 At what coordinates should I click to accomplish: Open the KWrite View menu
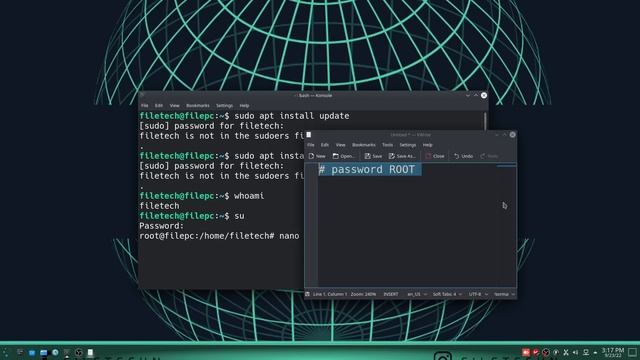point(340,145)
